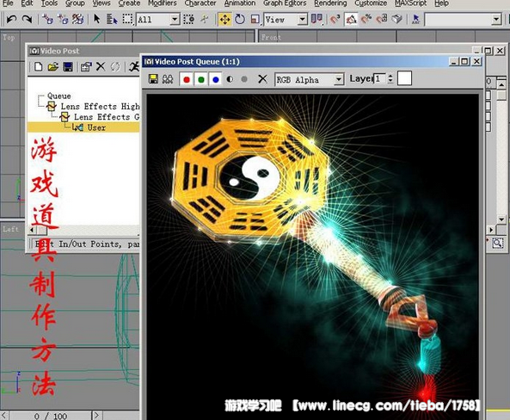This screenshot has width=510, height=420.
Task: Clone the Virtual Frame Buffer
Action: (x=168, y=79)
